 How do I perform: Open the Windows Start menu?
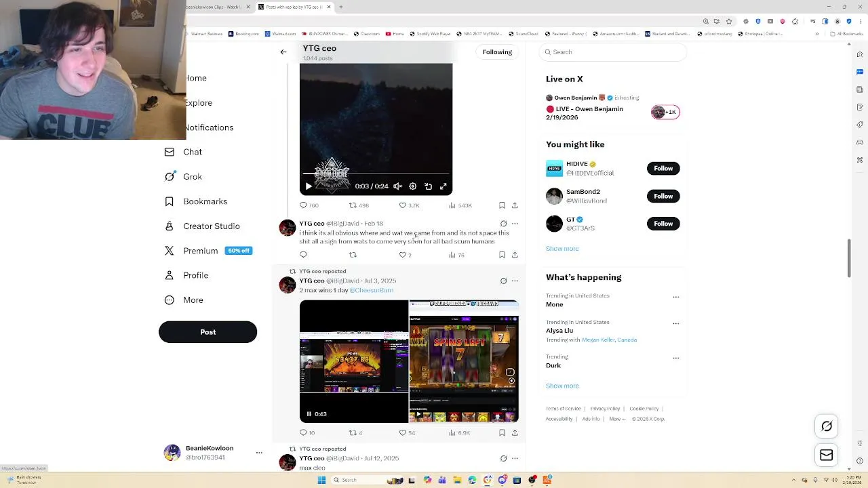pos(321,480)
